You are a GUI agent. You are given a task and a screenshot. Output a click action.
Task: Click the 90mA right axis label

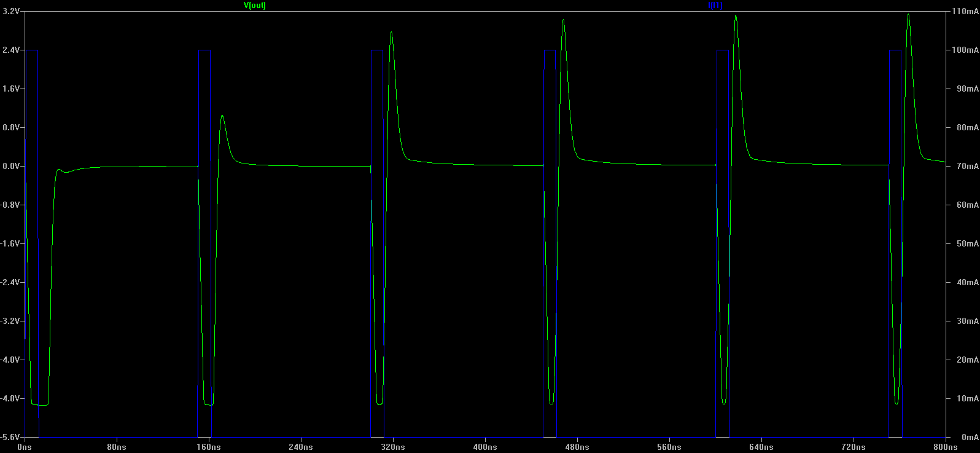(967, 89)
